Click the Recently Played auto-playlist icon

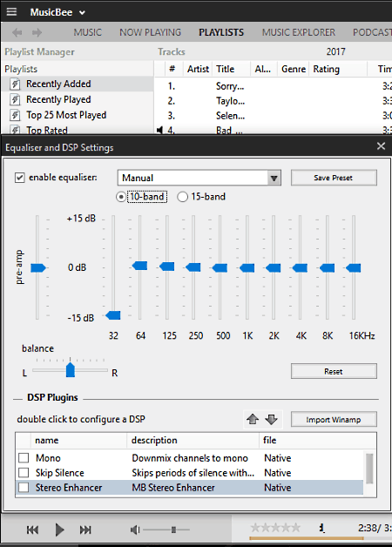point(15,100)
